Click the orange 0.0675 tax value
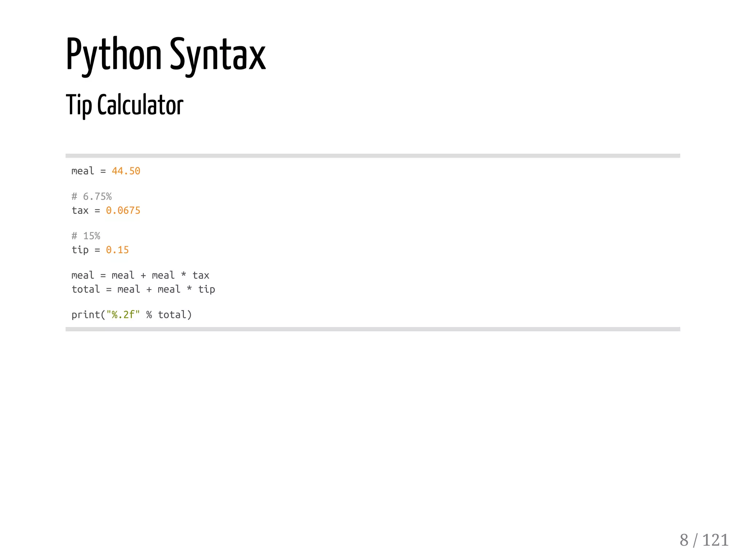This screenshot has height=560, width=746. coord(123,211)
